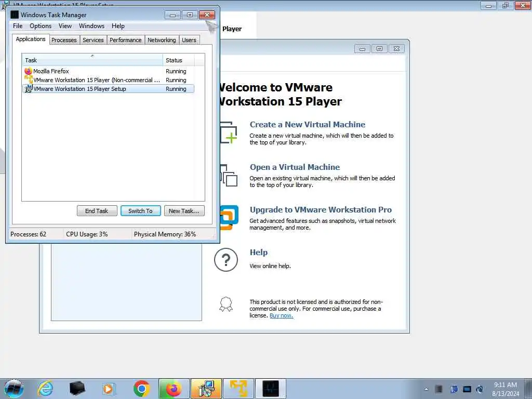This screenshot has width=532, height=399.
Task: Click the Player menu in VMware window
Action: tap(232, 29)
